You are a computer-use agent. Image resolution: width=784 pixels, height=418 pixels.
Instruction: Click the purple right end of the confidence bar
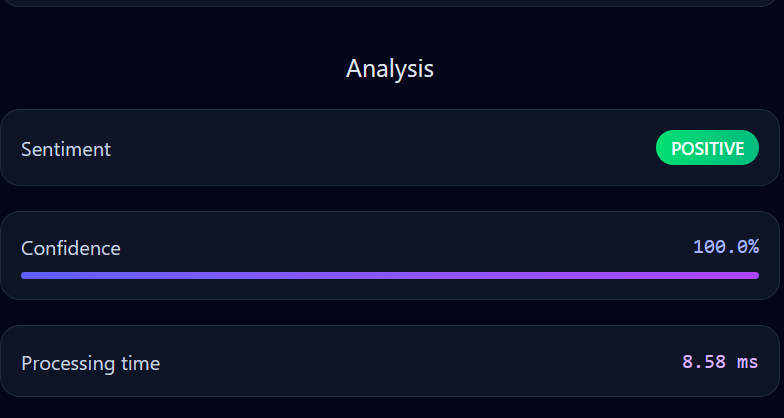coord(750,275)
